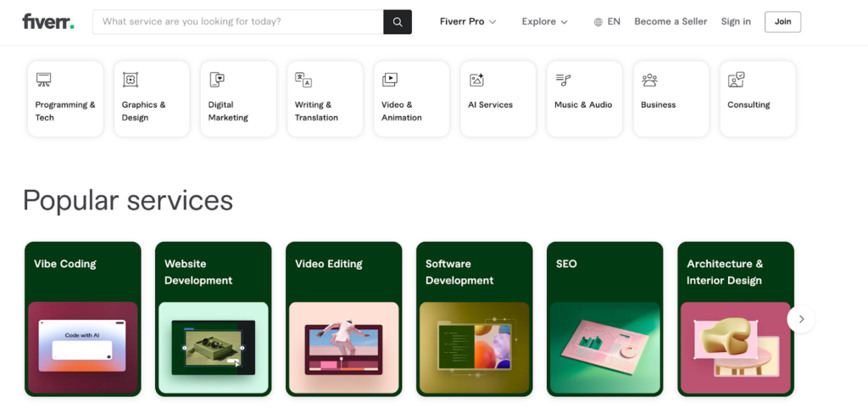Expand the Fiverr Pro dropdown
Viewport: 868px width, 414px height.
click(x=468, y=22)
